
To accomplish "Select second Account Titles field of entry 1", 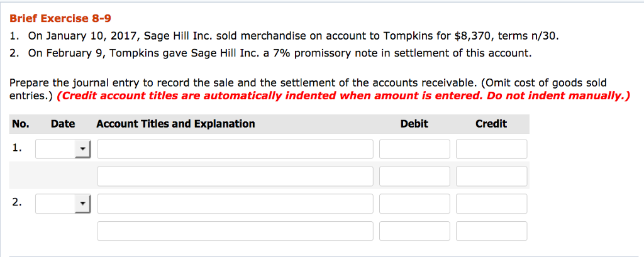I will click(x=235, y=176).
